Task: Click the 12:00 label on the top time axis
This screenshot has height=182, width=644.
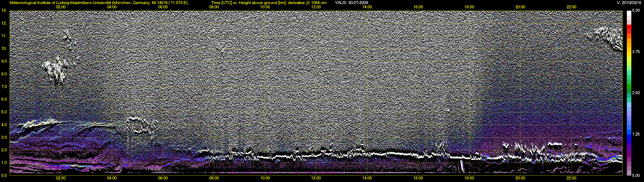Action: [316, 7]
